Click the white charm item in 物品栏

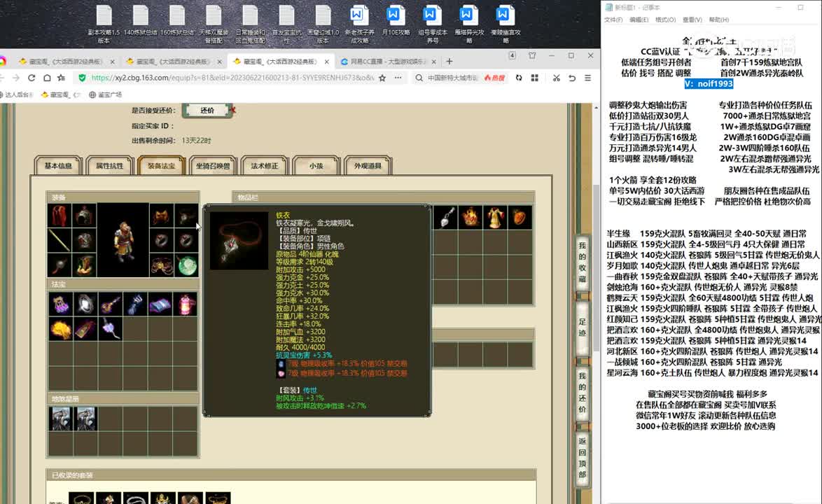pyautogui.click(x=445, y=217)
